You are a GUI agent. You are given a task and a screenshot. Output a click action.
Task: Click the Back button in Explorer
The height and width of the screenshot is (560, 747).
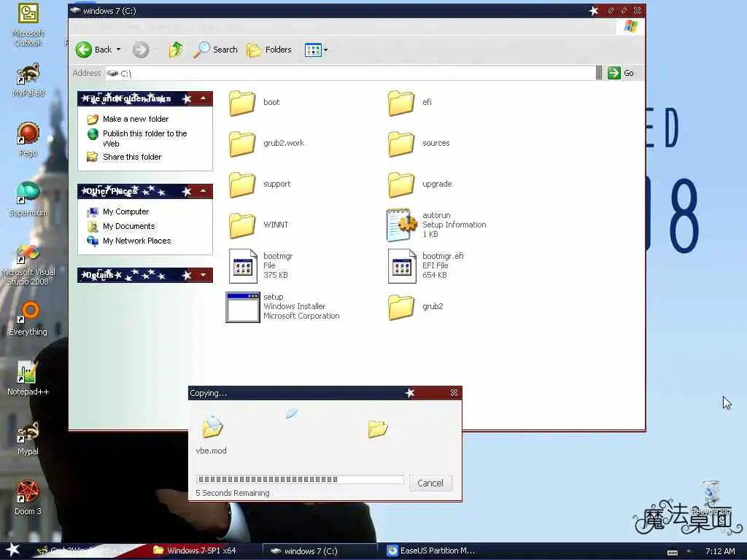[x=94, y=50]
